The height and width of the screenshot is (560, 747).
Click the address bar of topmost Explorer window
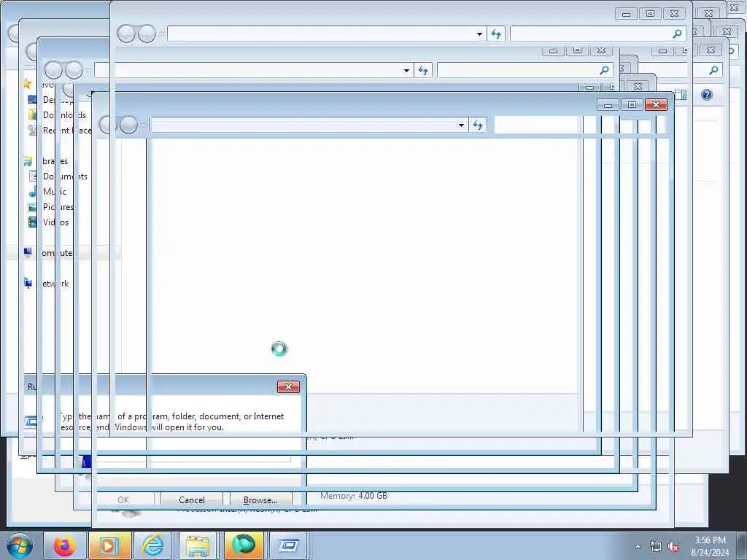(x=320, y=34)
